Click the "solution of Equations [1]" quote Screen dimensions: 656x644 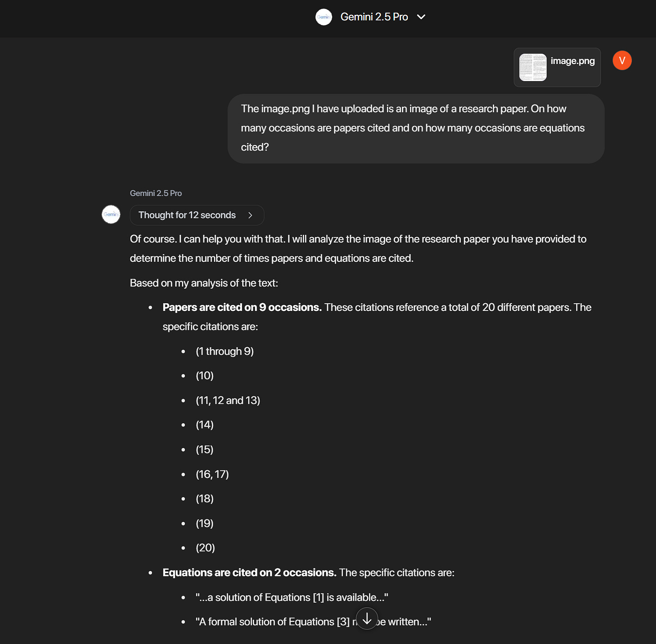point(292,598)
